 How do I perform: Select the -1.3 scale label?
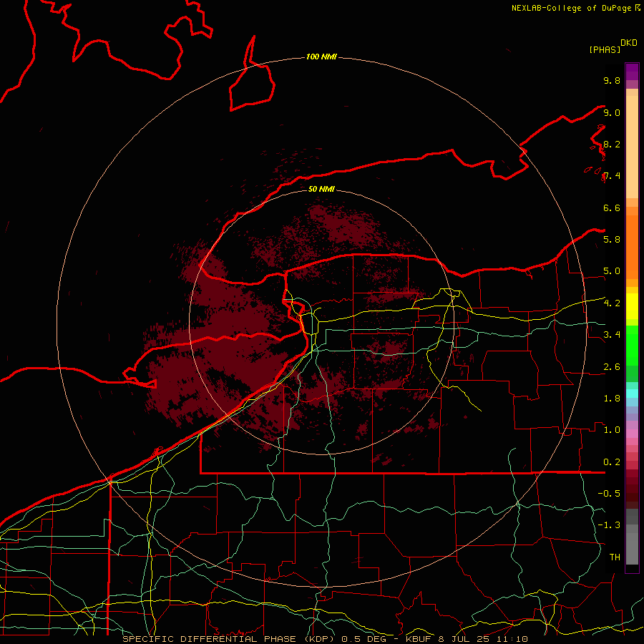click(x=609, y=525)
